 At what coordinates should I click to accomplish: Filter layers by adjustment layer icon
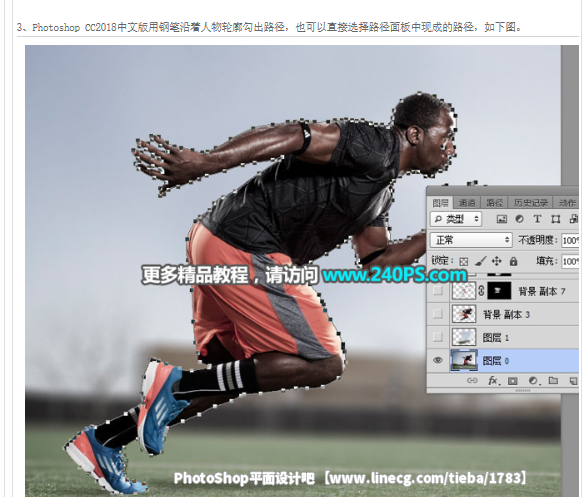click(519, 219)
